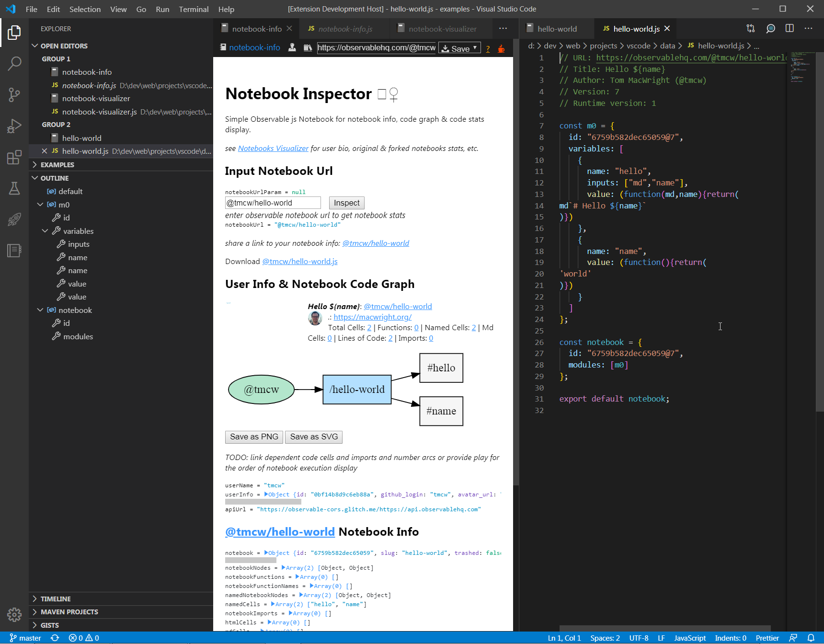Click Save as PNG button

click(254, 437)
